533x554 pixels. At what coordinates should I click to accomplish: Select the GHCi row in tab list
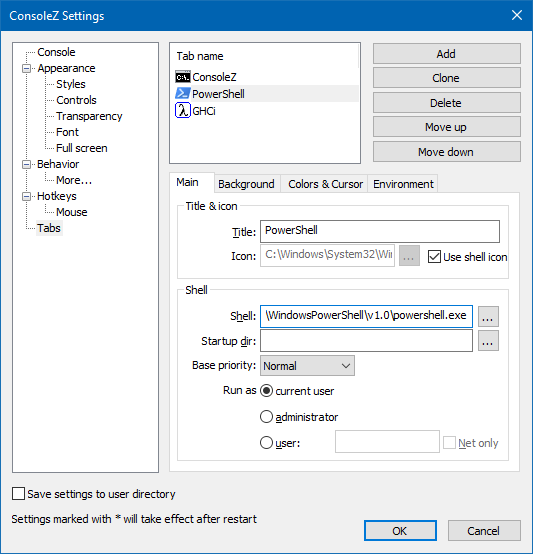pyautogui.click(x=267, y=111)
